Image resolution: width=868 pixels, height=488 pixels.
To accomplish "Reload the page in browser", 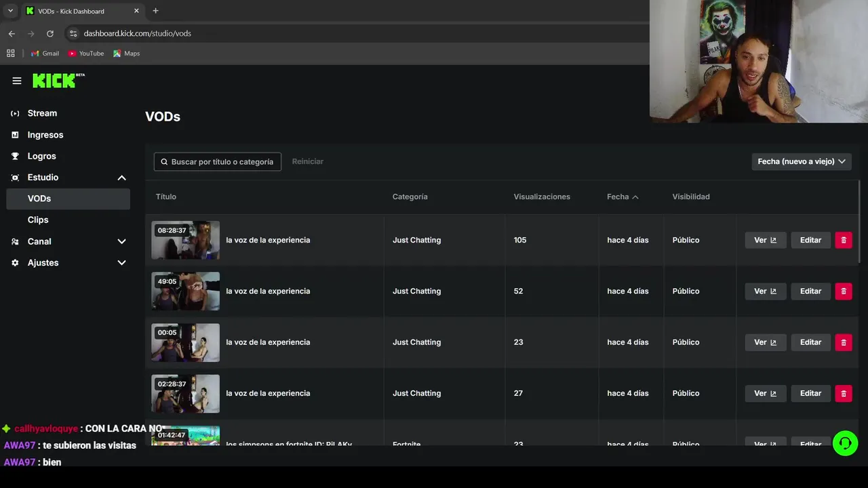I will click(x=50, y=33).
